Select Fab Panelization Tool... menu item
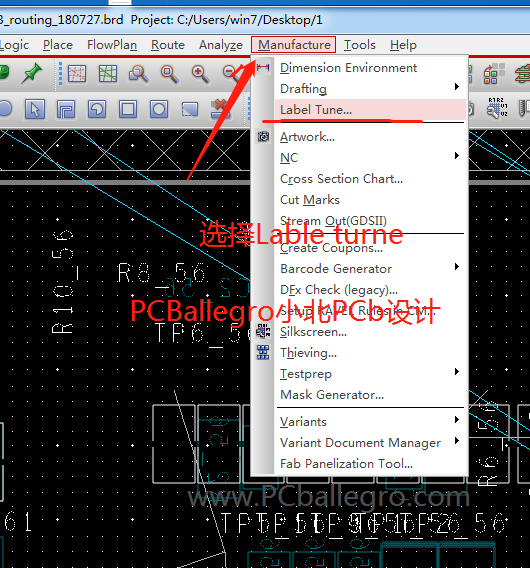Viewport: 530px width, 568px height. click(370, 464)
